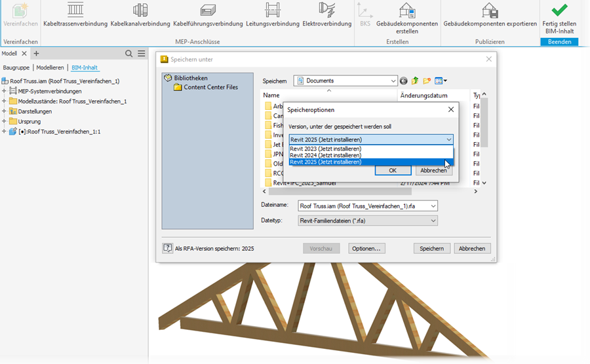Screen dimensions: 590x364
Task: Open the Dateiname dropdown arrow
Action: tap(433, 206)
